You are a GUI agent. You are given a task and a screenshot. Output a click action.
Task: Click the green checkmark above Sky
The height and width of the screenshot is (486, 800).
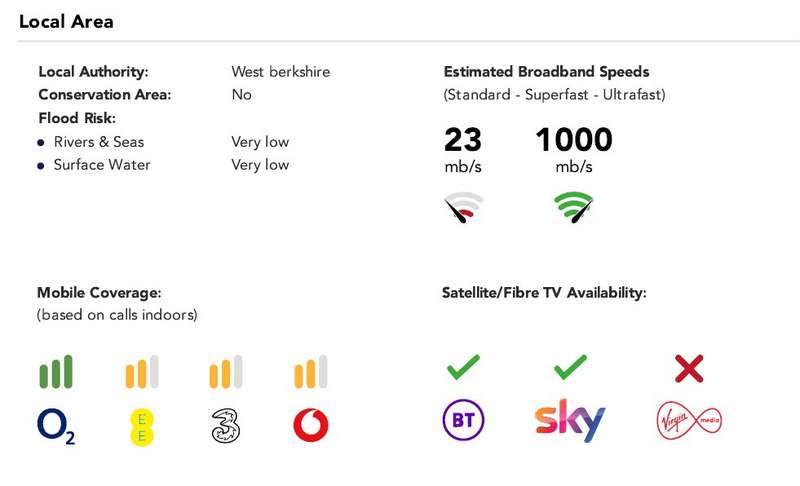click(570, 367)
